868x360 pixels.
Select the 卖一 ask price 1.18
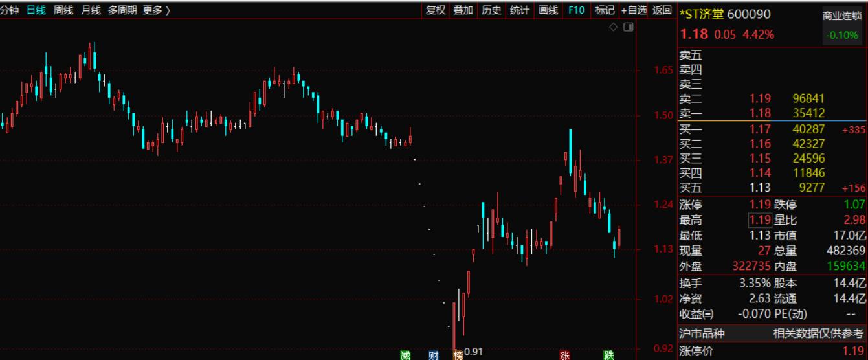(761, 113)
